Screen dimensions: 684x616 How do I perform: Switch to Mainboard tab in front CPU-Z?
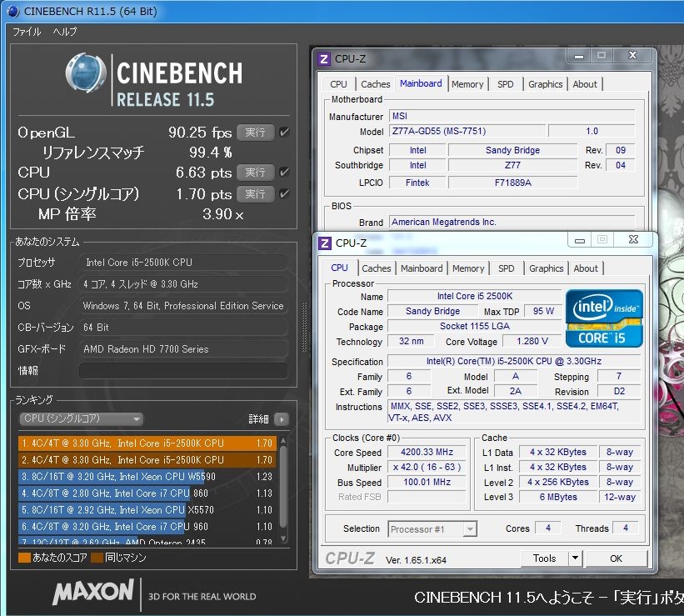[x=422, y=268]
